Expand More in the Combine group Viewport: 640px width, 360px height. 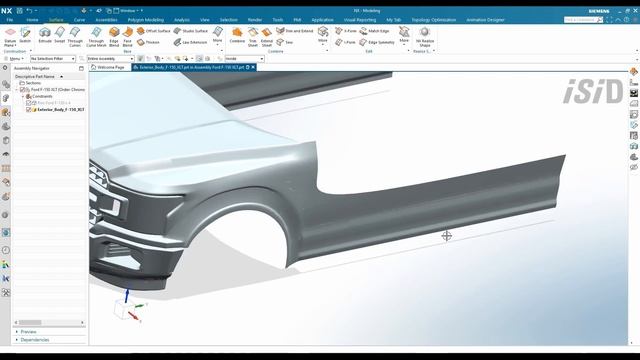pyautogui.click(x=322, y=36)
